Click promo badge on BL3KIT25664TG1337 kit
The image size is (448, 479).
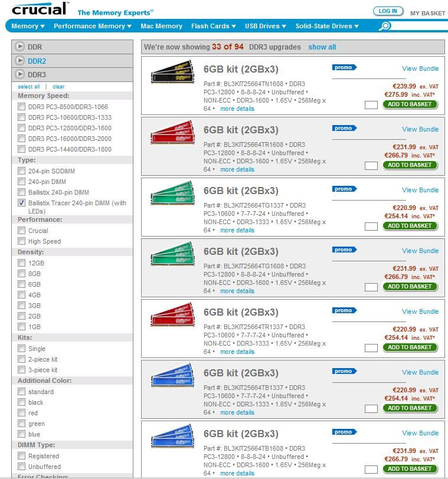point(344,189)
